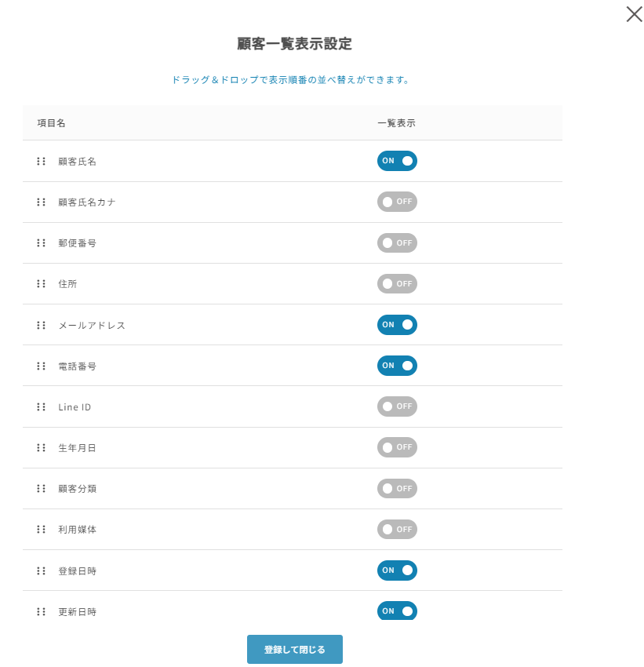Enable the 住所 list display toggle
The image size is (644, 667).
tap(397, 283)
